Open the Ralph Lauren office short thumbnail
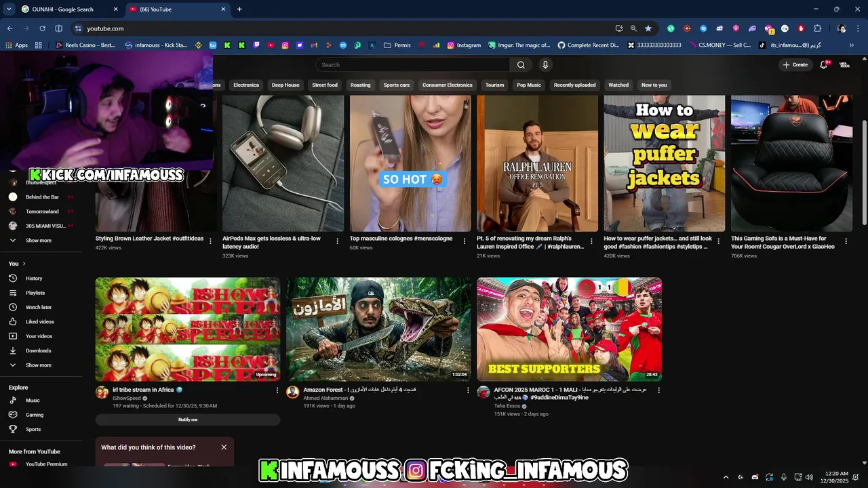 [x=537, y=163]
